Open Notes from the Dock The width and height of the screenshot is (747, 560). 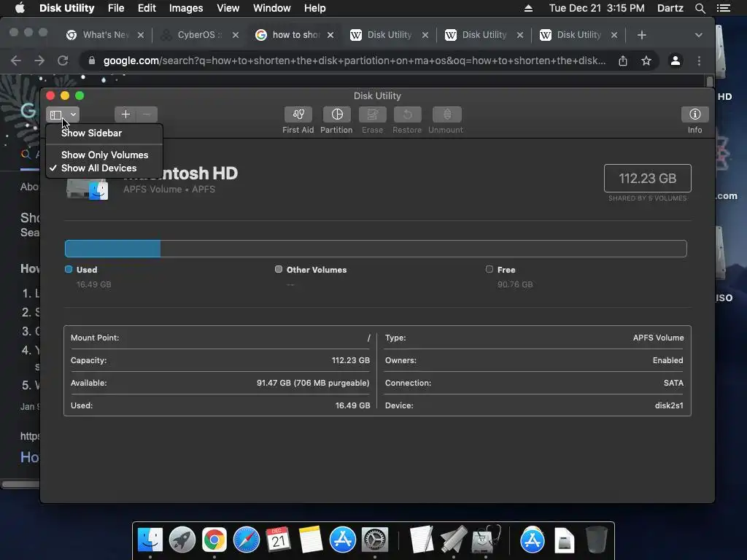click(311, 540)
